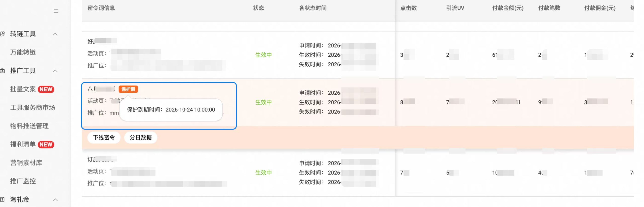
Task: Collapse the 转链工具 menu chevron
Action: (55, 34)
